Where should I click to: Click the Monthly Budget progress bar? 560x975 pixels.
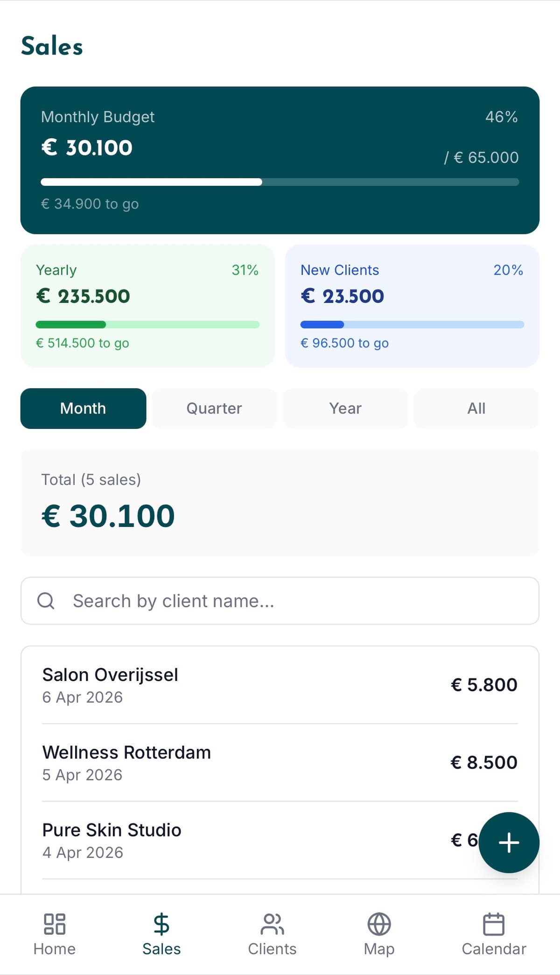click(x=280, y=182)
